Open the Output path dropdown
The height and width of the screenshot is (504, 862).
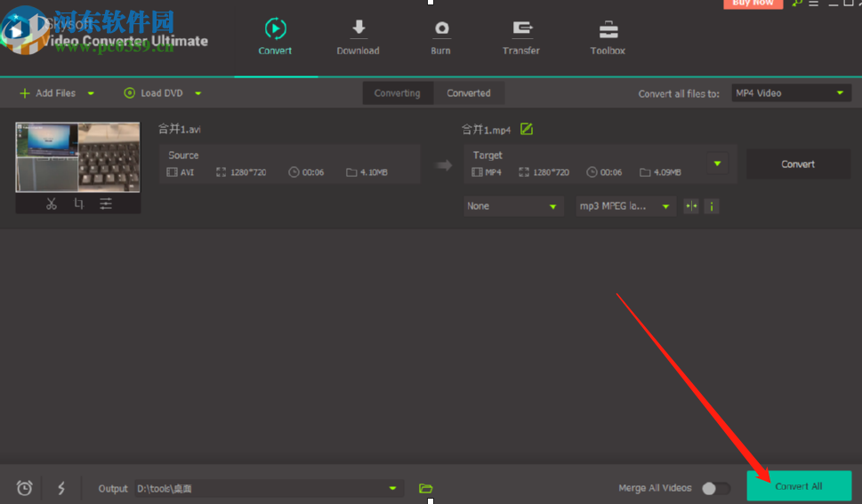coord(270,488)
